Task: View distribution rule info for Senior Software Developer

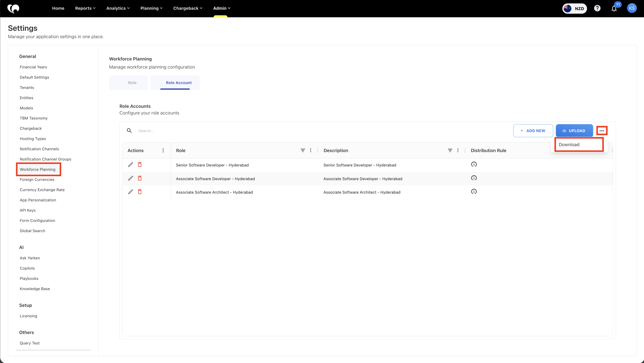Action: [x=474, y=164]
